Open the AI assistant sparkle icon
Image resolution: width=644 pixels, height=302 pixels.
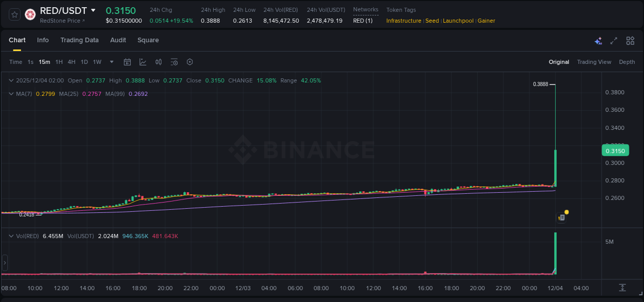click(x=598, y=40)
